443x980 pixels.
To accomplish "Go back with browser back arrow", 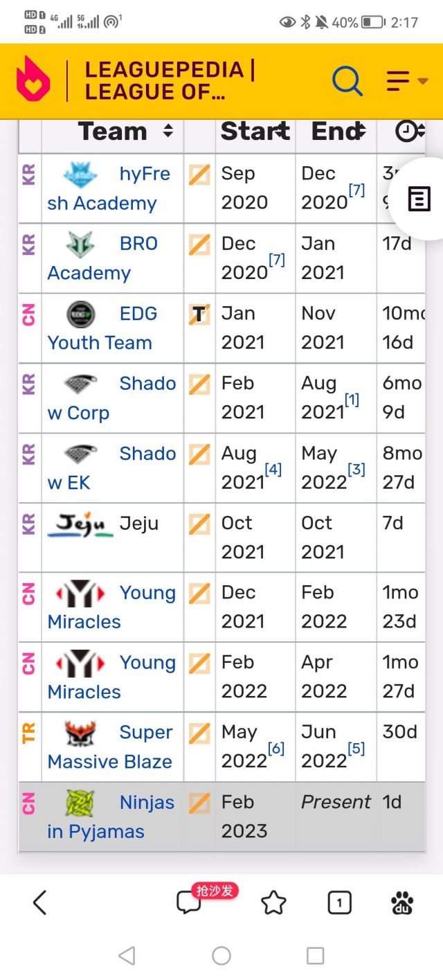I will [40, 902].
